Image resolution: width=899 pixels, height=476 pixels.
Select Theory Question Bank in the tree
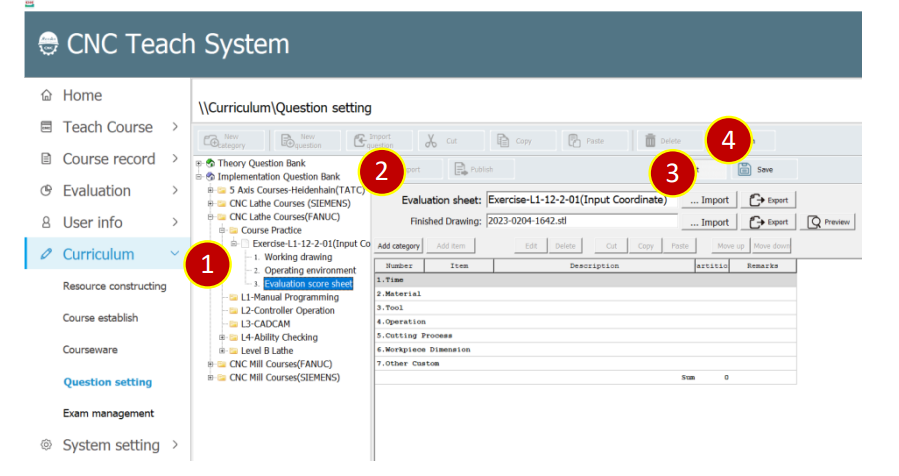point(261,163)
